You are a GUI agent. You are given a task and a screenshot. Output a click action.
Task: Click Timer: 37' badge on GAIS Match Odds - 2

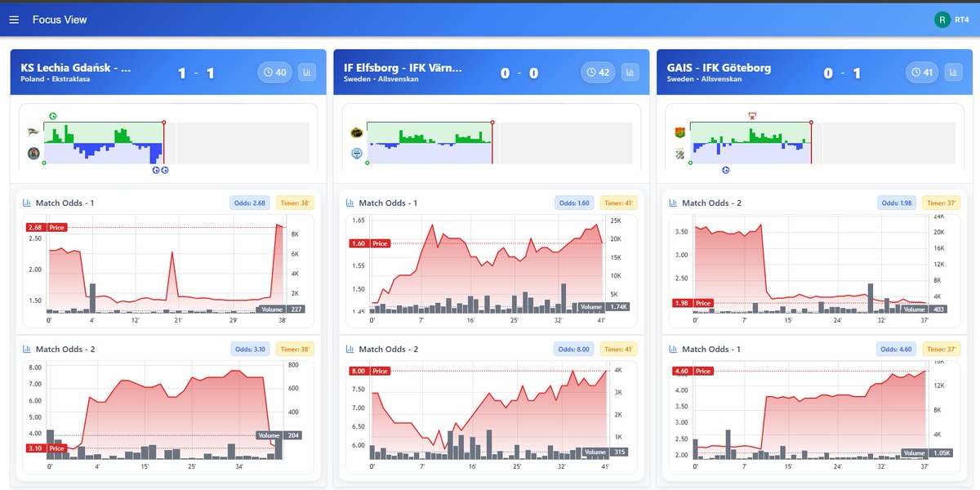(x=942, y=203)
